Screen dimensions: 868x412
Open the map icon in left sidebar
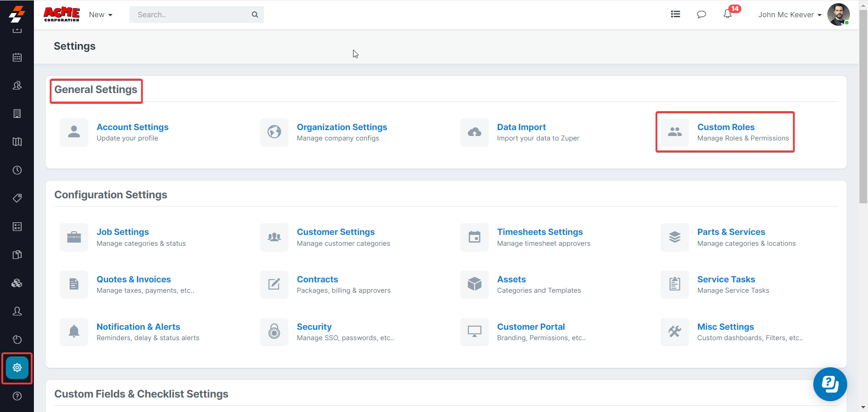17,142
